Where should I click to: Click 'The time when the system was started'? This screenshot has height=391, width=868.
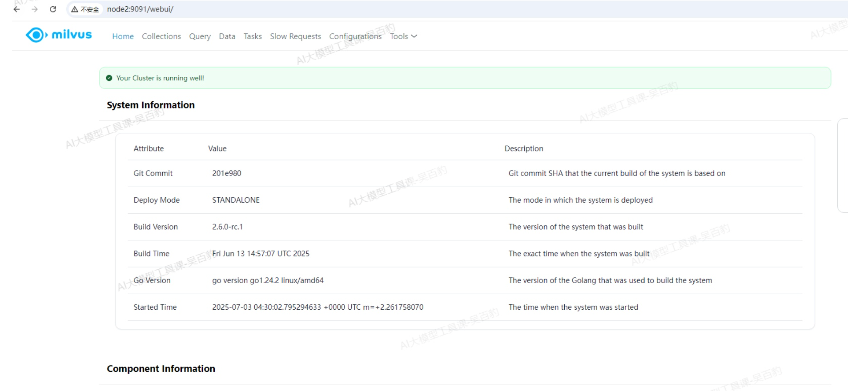[x=574, y=307]
